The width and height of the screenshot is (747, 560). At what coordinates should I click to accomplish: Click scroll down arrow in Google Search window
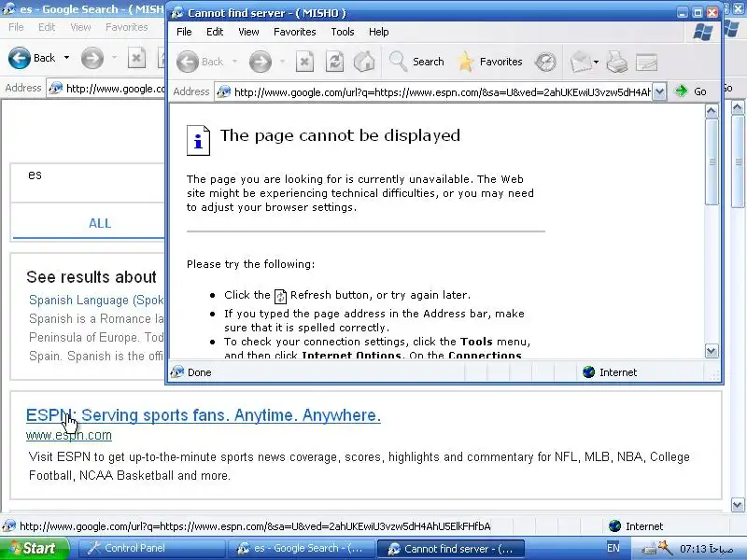click(738, 504)
